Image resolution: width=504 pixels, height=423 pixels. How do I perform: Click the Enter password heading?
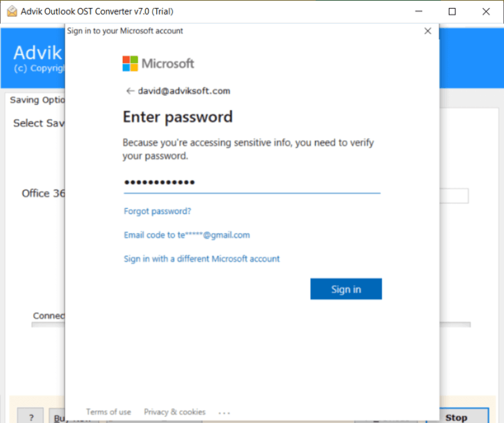pyautogui.click(x=177, y=117)
